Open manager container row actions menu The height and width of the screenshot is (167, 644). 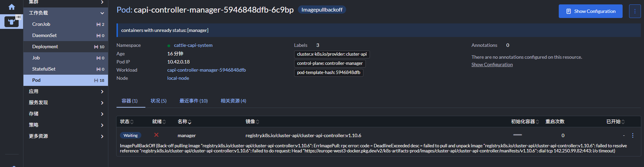(x=632, y=135)
